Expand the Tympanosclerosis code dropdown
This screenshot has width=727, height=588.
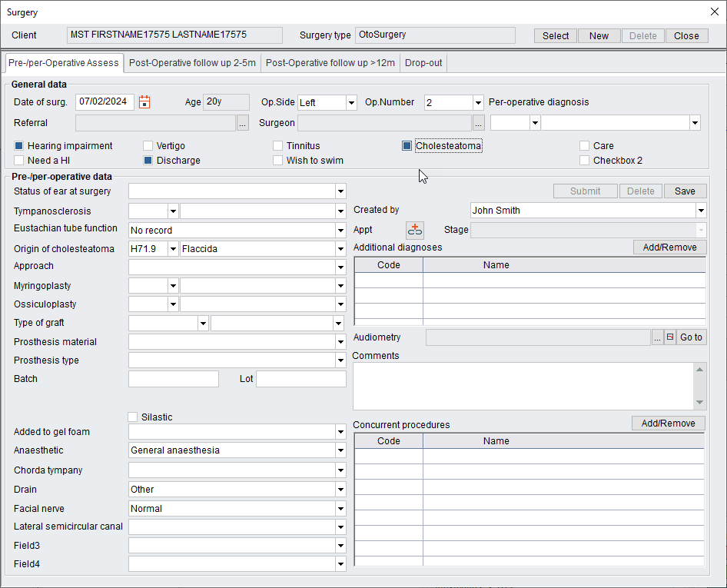pos(173,211)
